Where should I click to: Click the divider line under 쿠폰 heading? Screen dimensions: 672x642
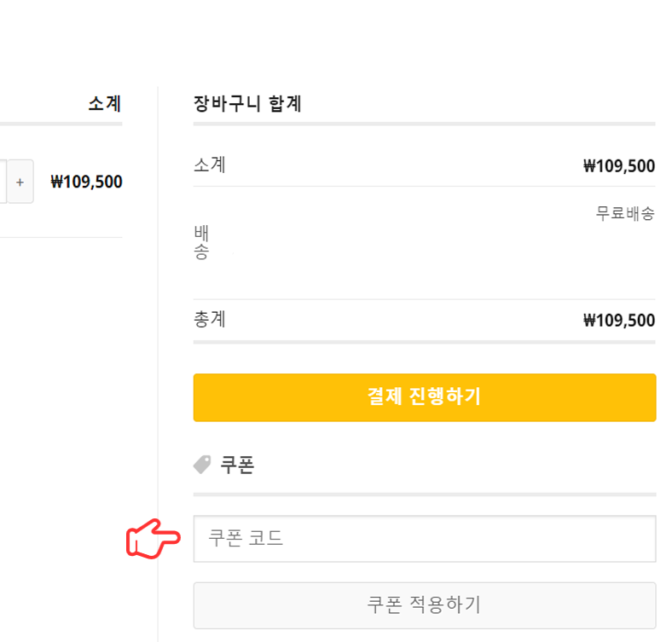(424, 495)
